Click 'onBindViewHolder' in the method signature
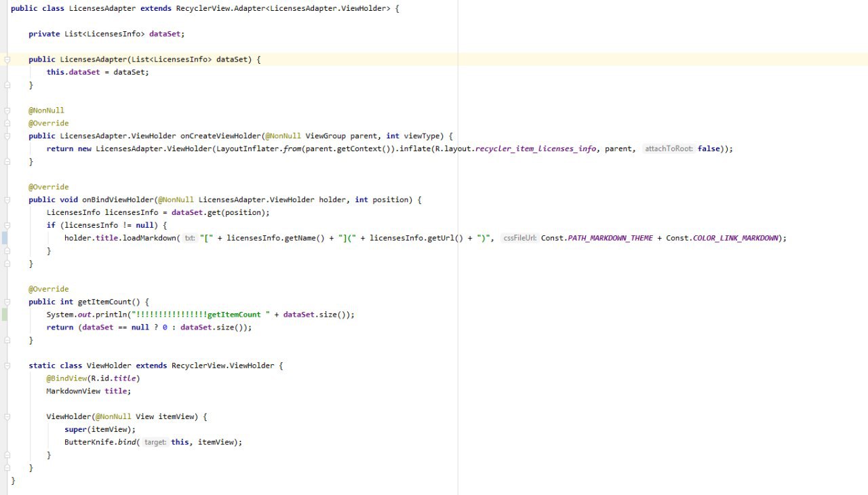The height and width of the screenshot is (495, 868). (x=118, y=200)
